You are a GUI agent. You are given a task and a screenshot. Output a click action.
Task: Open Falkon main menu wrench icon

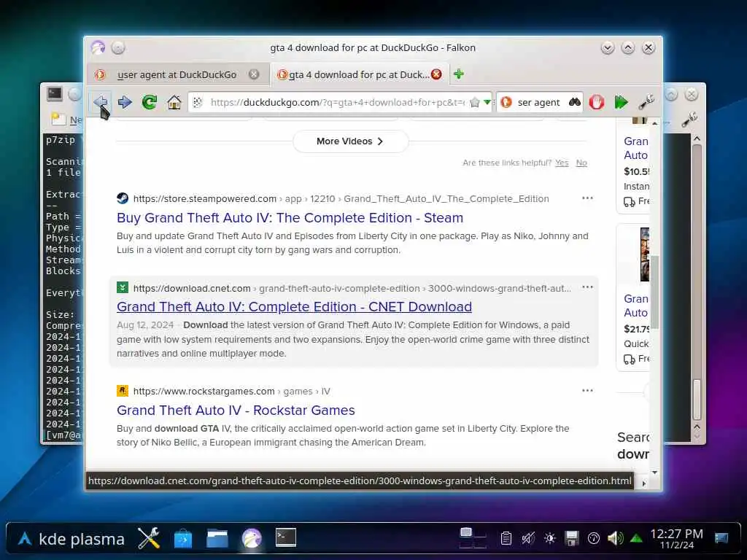tap(646, 102)
